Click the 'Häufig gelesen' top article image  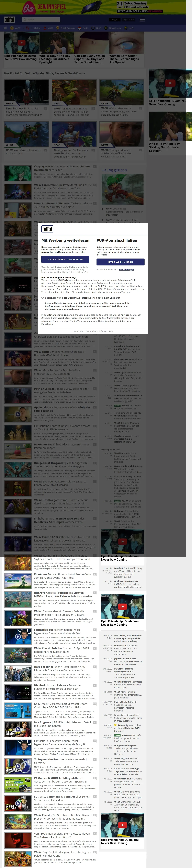pos(123,189)
